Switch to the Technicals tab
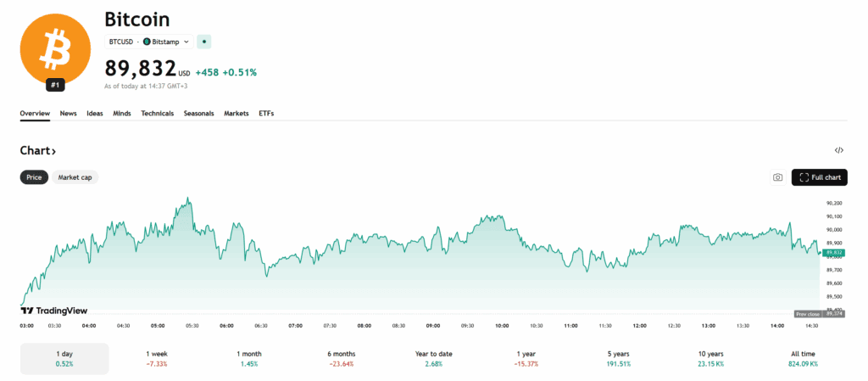This screenshot has width=868, height=381. [x=157, y=113]
